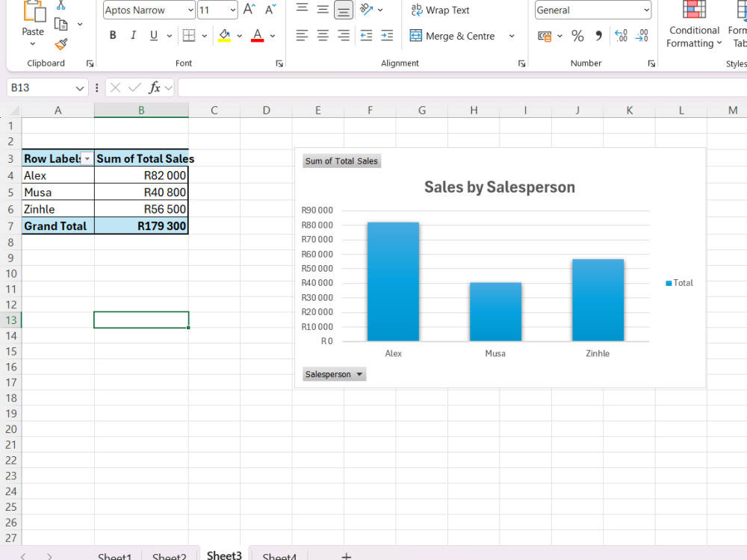This screenshot has width=747, height=560.
Task: Open Conditional Formatting menu
Action: (694, 25)
